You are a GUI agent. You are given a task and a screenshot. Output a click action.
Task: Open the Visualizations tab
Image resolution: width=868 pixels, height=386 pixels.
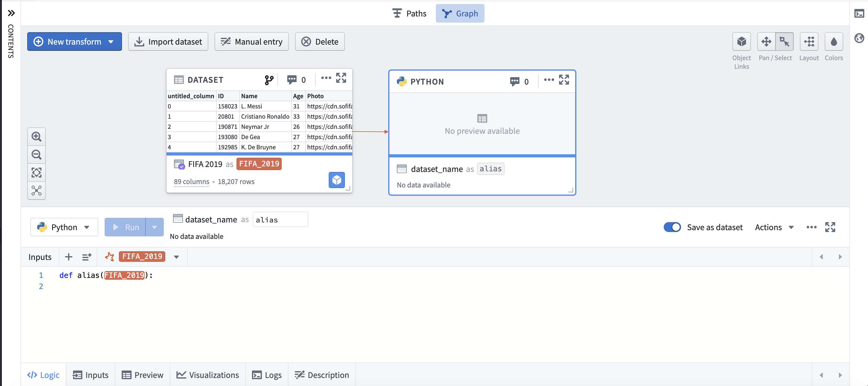pyautogui.click(x=208, y=375)
